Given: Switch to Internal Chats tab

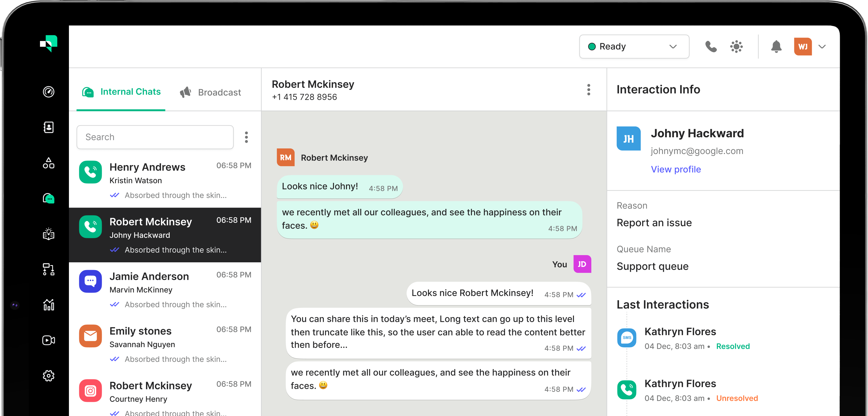Looking at the screenshot, I should coord(121,92).
